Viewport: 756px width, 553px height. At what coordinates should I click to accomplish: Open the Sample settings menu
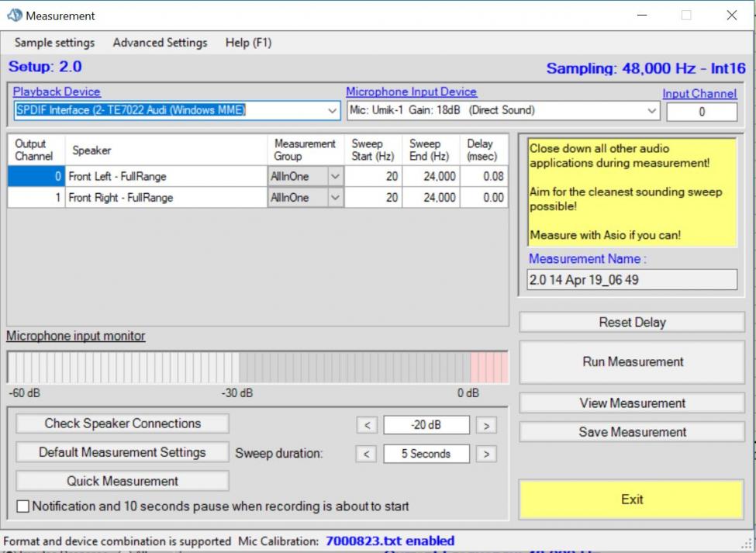tap(54, 43)
